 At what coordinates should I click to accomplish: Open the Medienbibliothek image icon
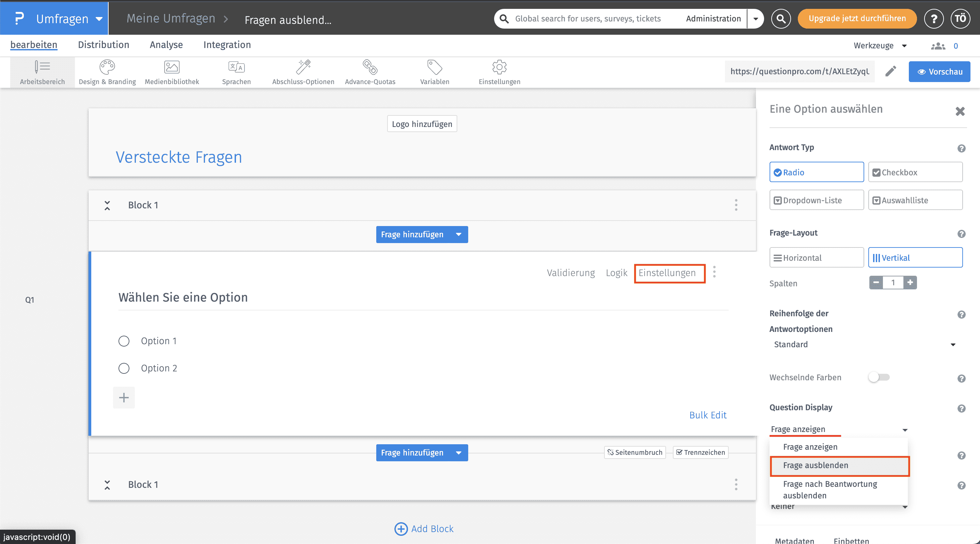pos(172,68)
